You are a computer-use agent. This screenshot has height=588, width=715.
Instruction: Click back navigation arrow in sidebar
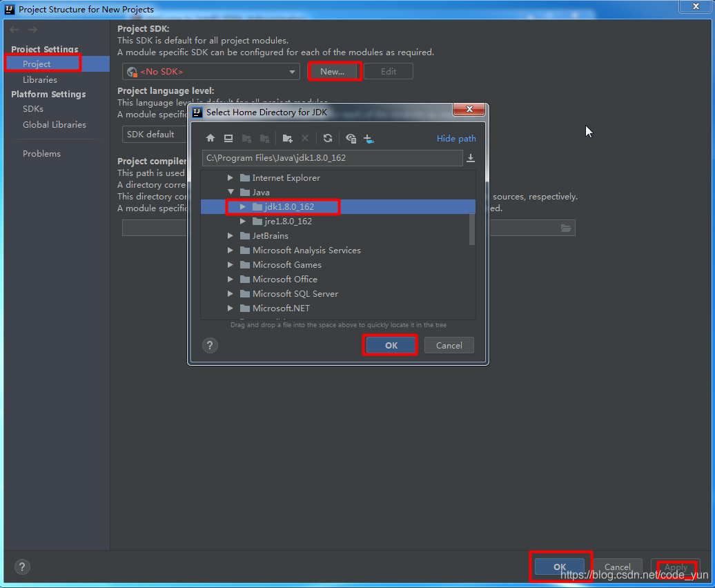tap(14, 30)
